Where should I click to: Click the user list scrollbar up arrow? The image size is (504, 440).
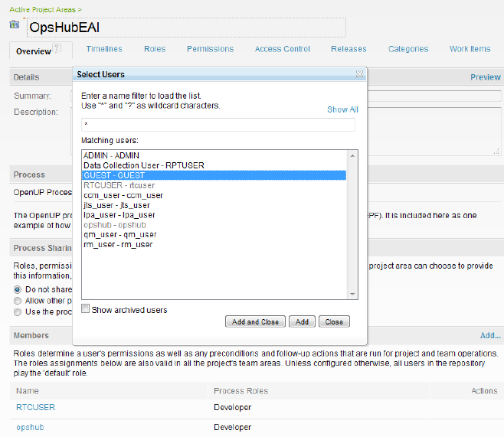[352, 155]
